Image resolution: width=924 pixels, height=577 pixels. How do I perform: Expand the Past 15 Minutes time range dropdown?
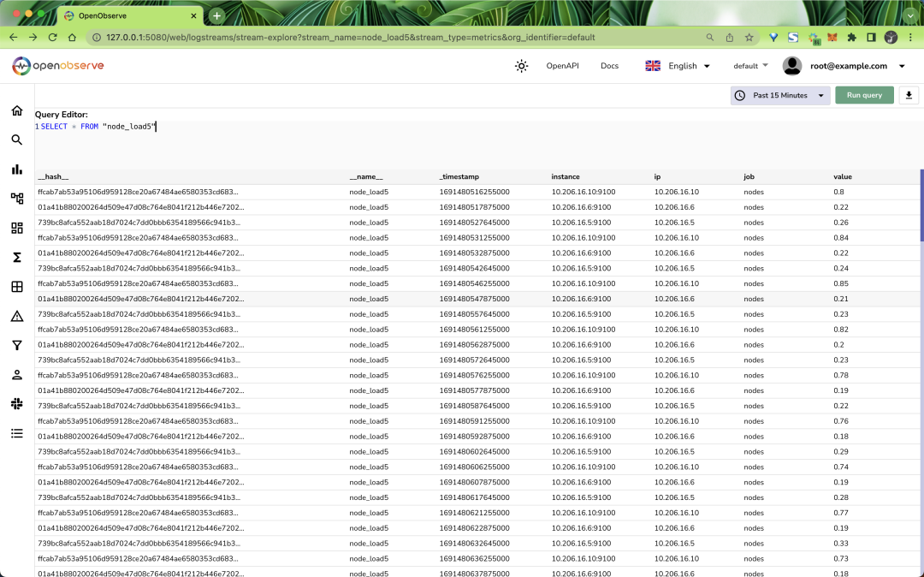779,95
